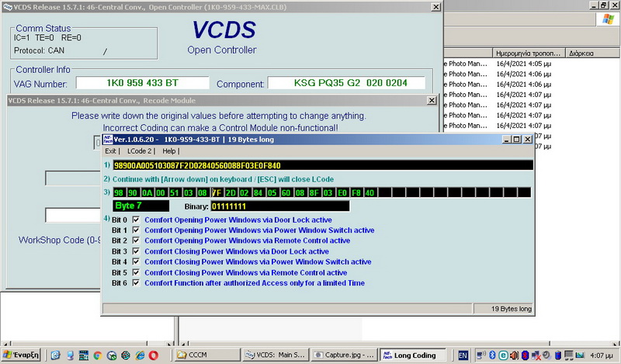The height and width of the screenshot is (364, 621).
Task: Toggle Bit 6 Comfort Function limited Time
Action: 136,283
